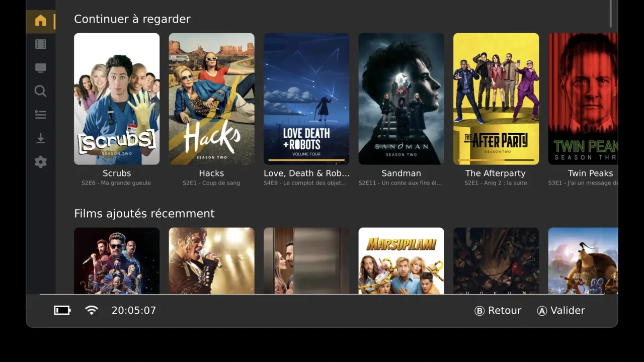
Task: Click the 'Love, Death & Rob...' title
Action: tap(306, 173)
